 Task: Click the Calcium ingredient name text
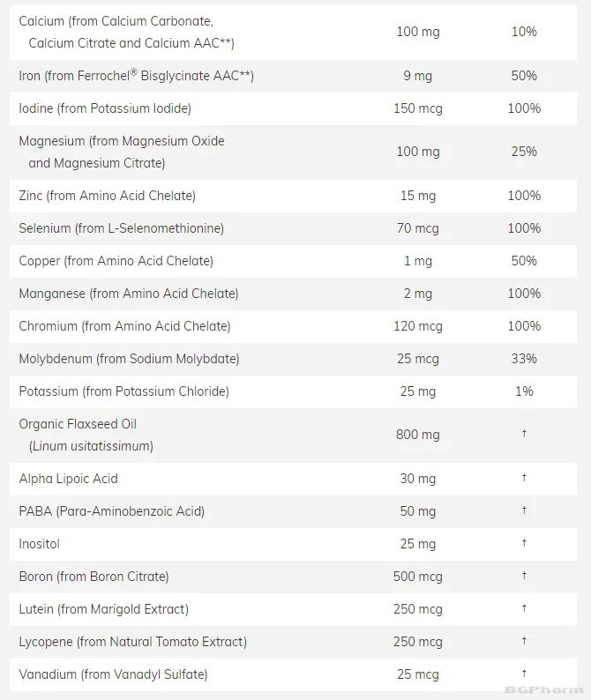[116, 21]
